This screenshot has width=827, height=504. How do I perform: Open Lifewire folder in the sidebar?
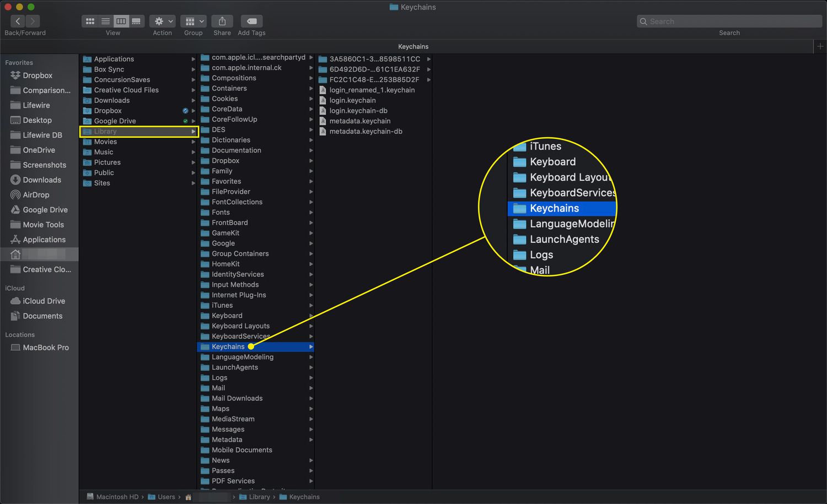39,105
